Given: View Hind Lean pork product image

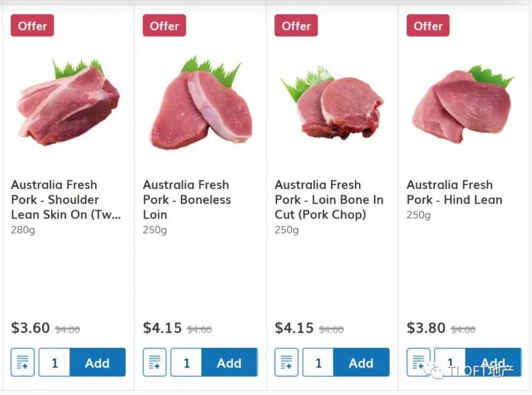Looking at the screenshot, I should pyautogui.click(x=462, y=104).
